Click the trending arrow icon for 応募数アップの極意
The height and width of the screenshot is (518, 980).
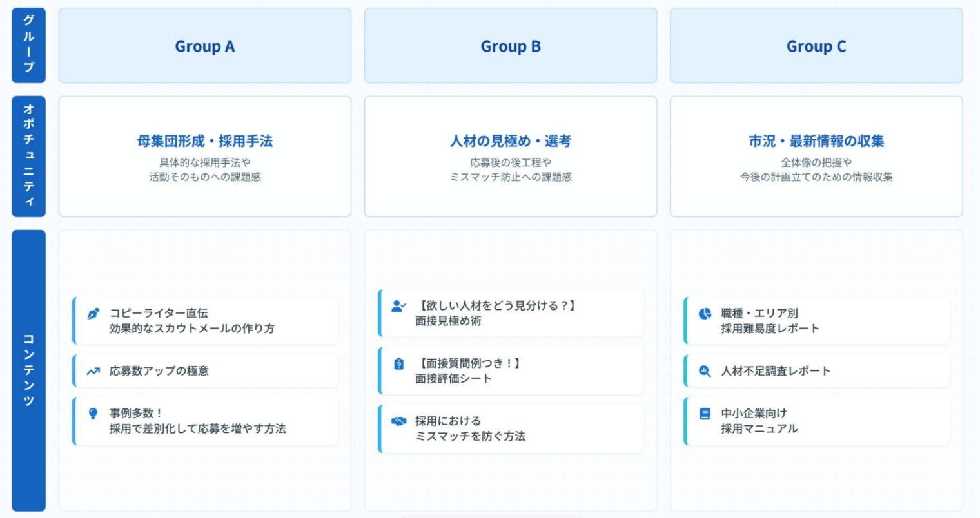93,371
